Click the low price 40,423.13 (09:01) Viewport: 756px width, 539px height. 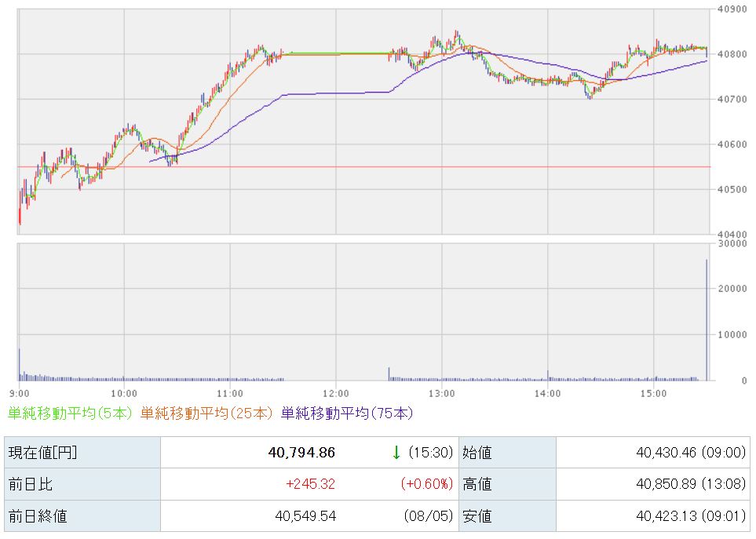pos(690,516)
